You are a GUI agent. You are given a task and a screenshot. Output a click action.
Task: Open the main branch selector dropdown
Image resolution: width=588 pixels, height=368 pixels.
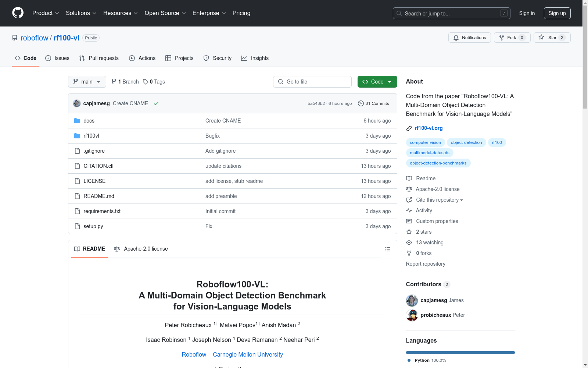87,82
